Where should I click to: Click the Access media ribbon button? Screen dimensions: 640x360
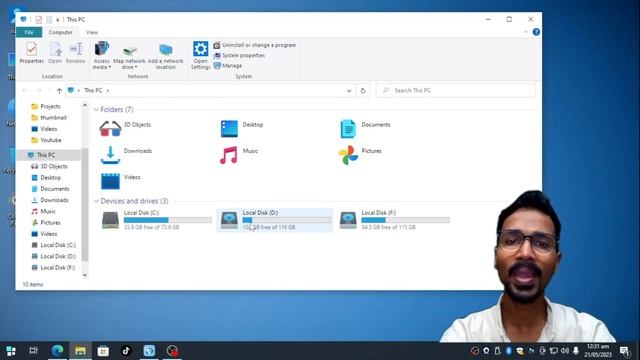pos(102,55)
